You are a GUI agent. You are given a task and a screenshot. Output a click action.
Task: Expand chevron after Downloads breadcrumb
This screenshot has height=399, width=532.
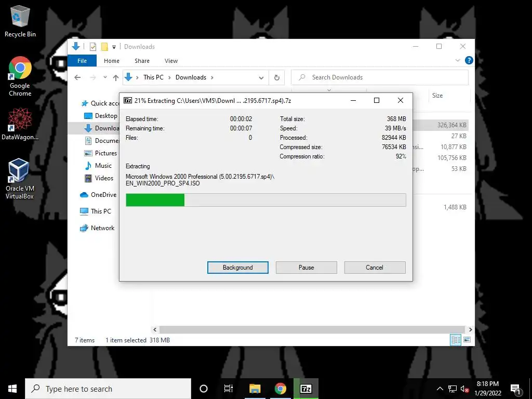pyautogui.click(x=212, y=77)
